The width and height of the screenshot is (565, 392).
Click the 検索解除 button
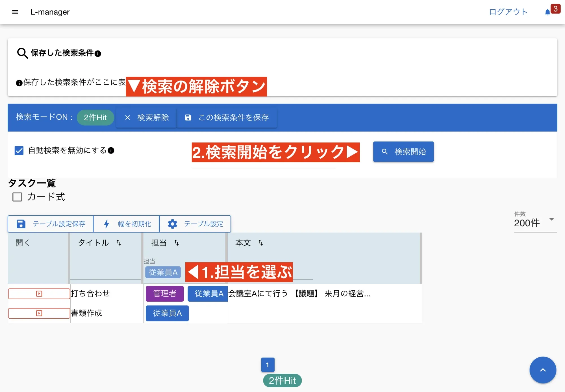point(147,118)
